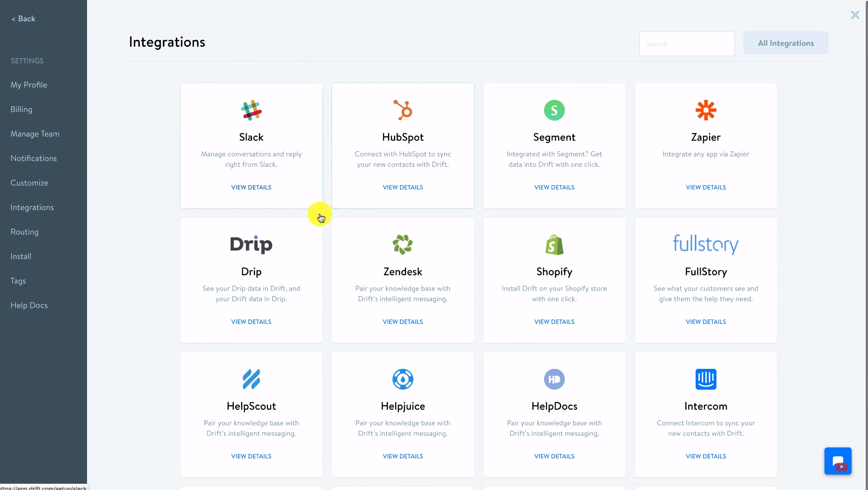Click the Helpjuice logo icon
This screenshot has height=490, width=868.
click(x=403, y=379)
